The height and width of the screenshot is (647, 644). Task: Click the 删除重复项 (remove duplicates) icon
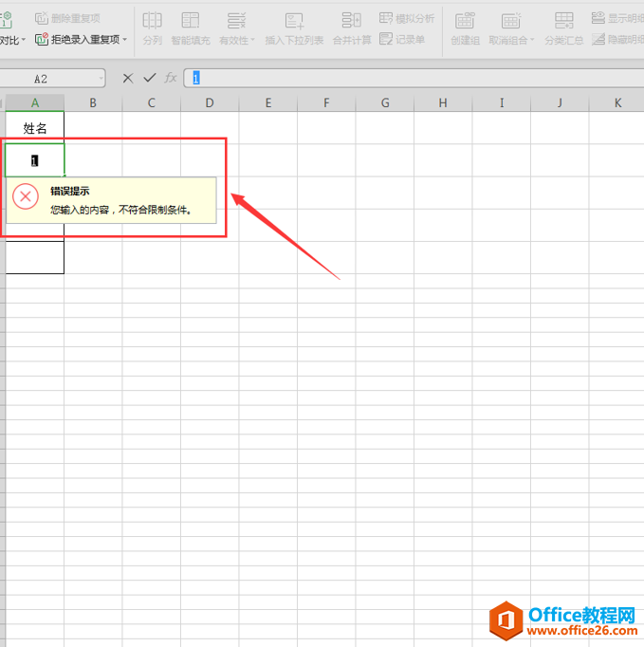41,18
